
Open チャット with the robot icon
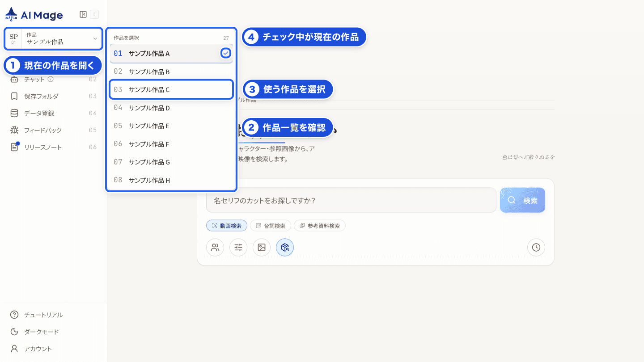coord(54,79)
